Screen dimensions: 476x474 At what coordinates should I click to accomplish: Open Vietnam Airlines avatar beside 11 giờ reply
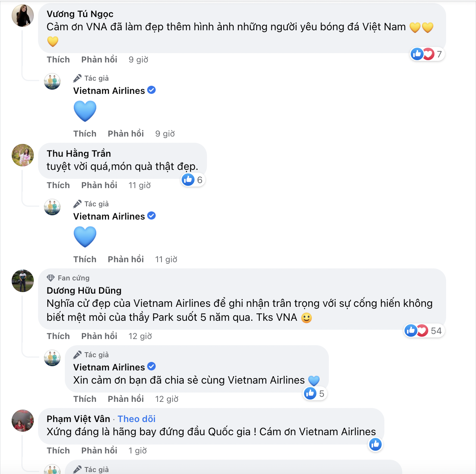point(52,207)
